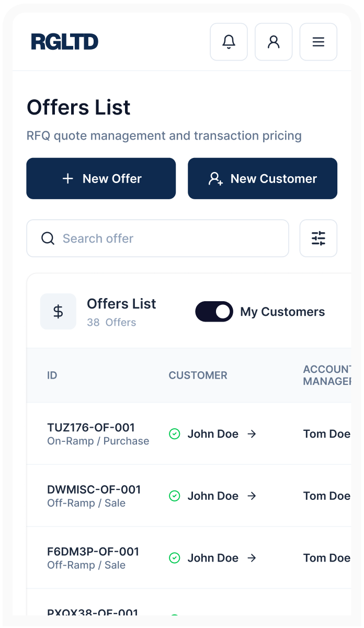Screen dimensions: 364x628
Task: Click the RGLTD logo
Action: coord(64,42)
